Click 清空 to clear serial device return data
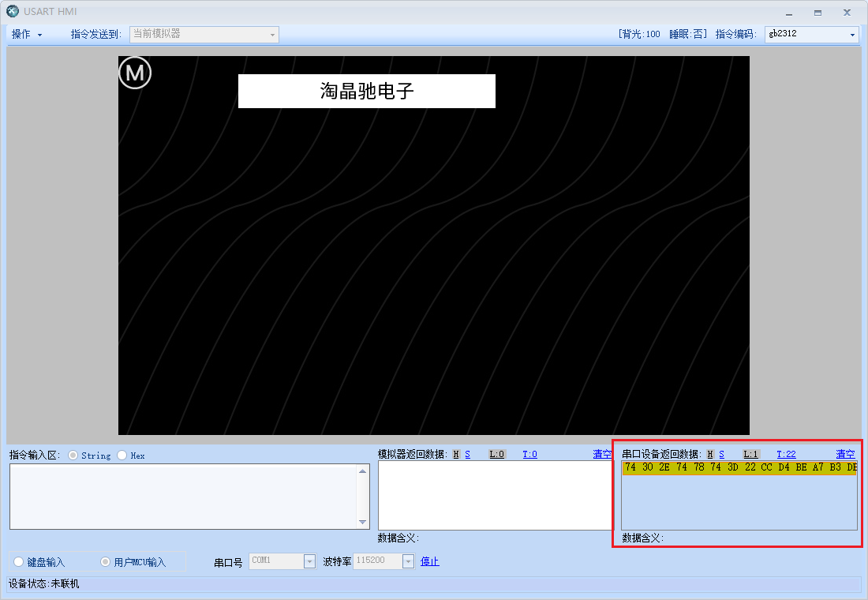Viewport: 868px width, 600px height. (844, 454)
